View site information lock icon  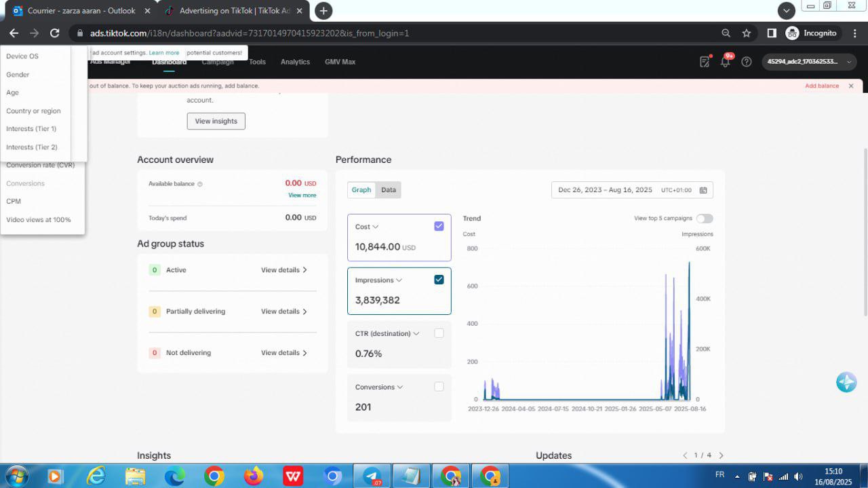(x=80, y=33)
